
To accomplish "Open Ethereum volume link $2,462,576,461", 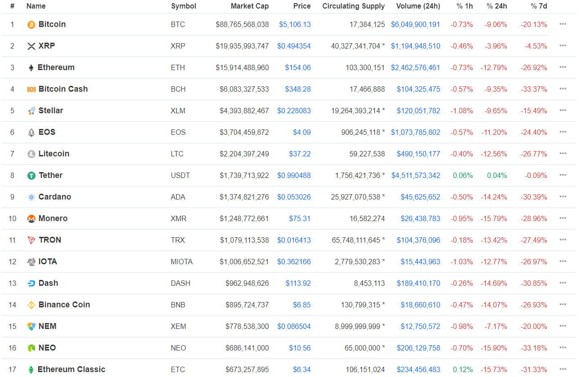I will [x=416, y=67].
